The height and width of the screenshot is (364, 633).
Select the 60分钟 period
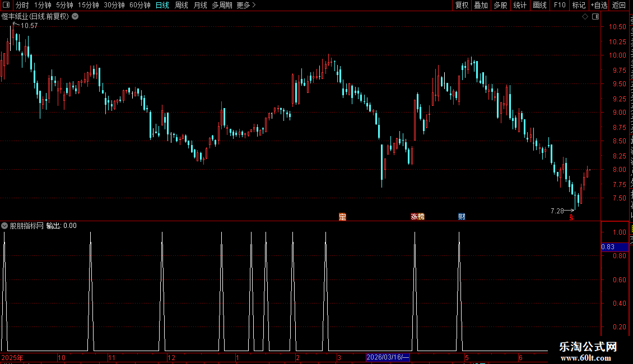(x=140, y=5)
